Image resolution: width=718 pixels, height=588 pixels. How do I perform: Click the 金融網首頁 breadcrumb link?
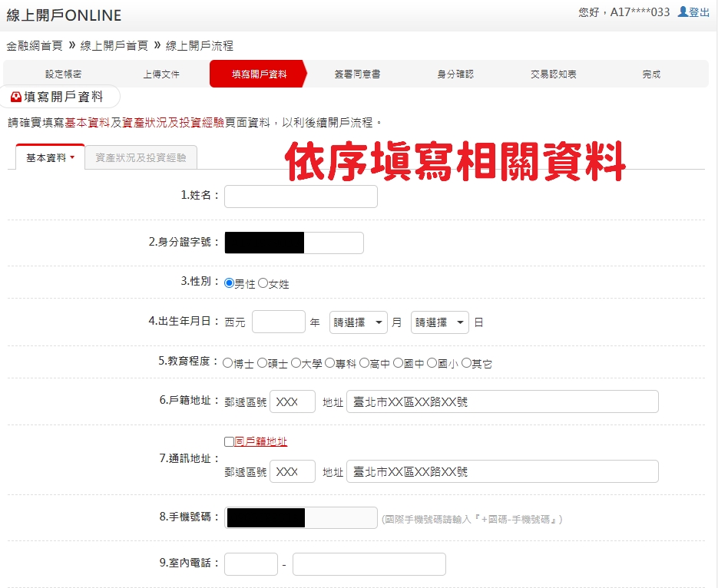[35, 46]
